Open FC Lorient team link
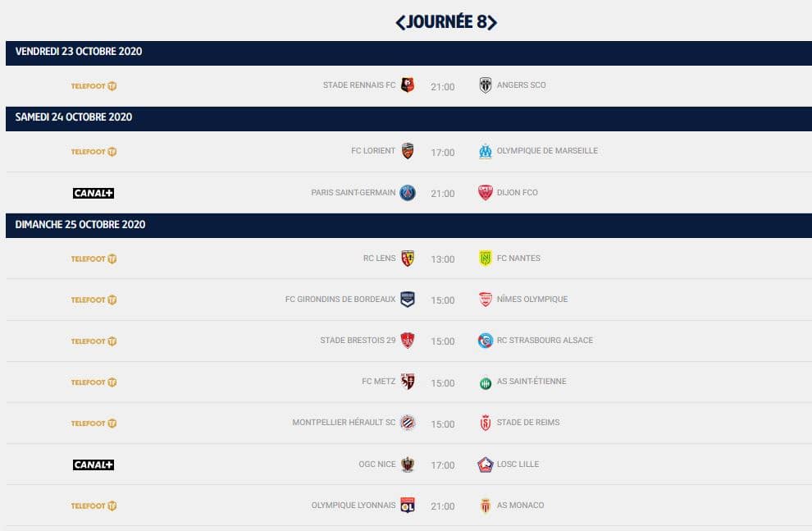Viewport: 812px width, 531px height. tap(373, 151)
